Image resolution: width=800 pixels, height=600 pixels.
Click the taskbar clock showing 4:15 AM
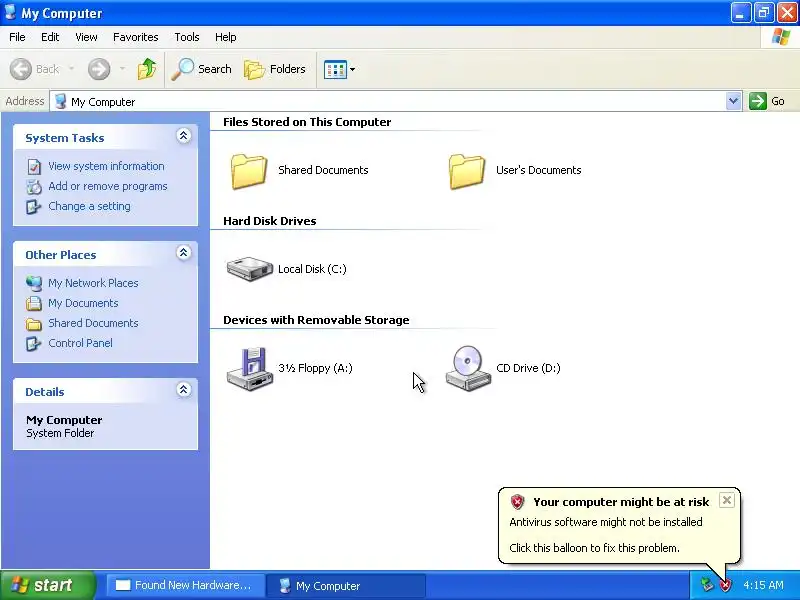[763, 585]
